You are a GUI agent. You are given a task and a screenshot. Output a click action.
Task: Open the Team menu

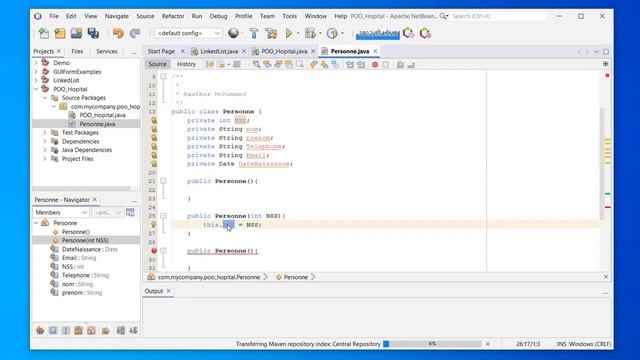(267, 16)
